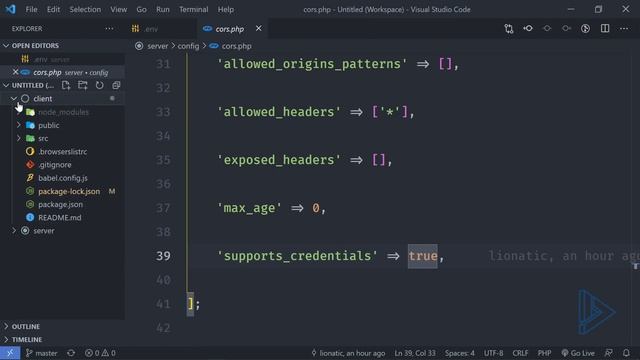This screenshot has height=360, width=640.
Task: Open babel.config.js file
Action: pos(62,178)
